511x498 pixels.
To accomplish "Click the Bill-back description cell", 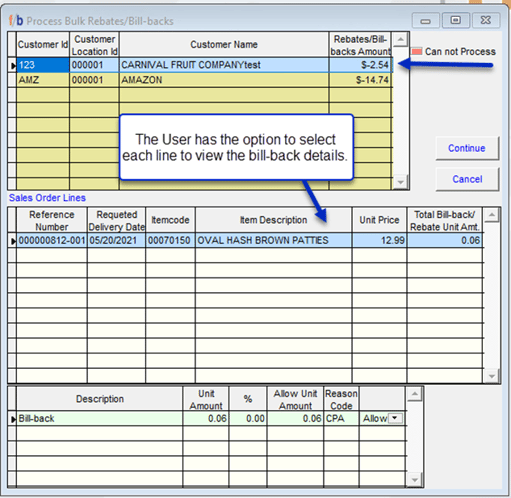I will coord(99,418).
